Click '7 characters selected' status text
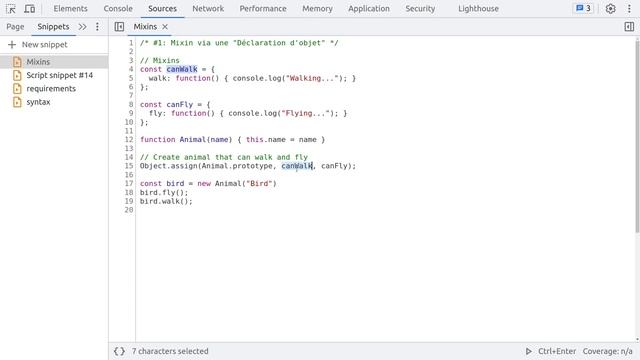This screenshot has width=640, height=360. point(170,351)
